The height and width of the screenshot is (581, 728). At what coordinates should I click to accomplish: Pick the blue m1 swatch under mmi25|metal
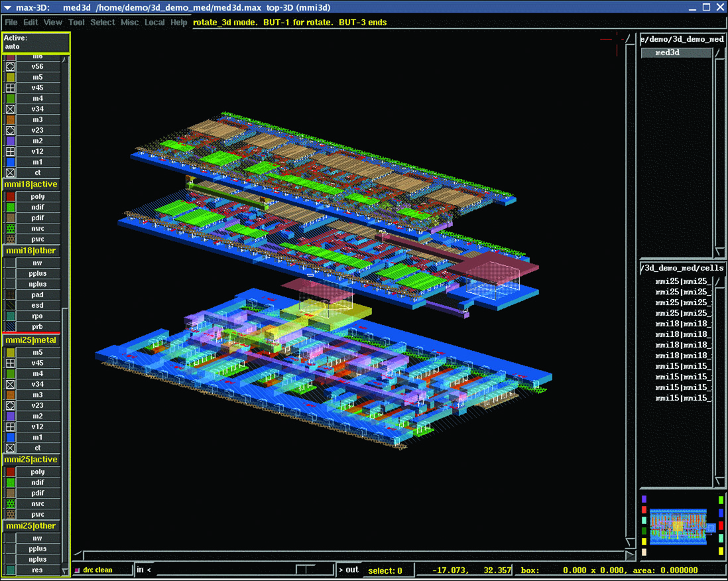pos(10,438)
